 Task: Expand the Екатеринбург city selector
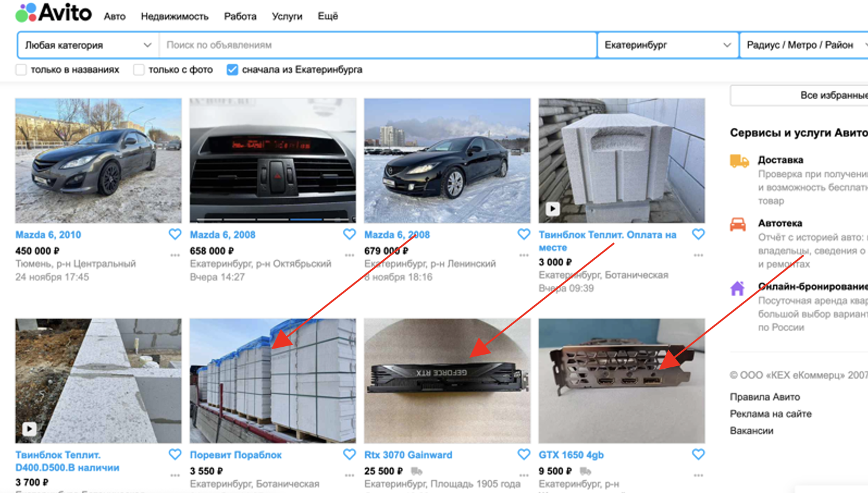[x=668, y=45]
